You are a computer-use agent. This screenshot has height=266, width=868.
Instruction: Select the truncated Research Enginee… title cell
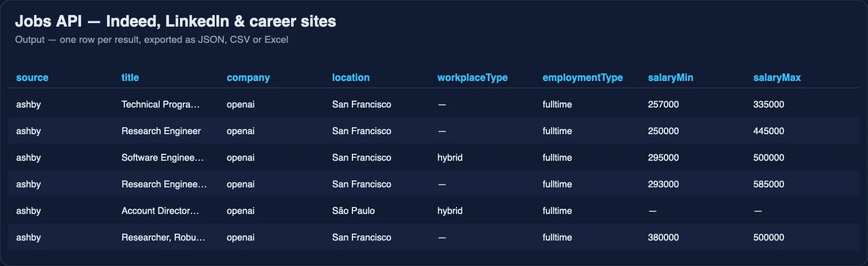pos(164,184)
